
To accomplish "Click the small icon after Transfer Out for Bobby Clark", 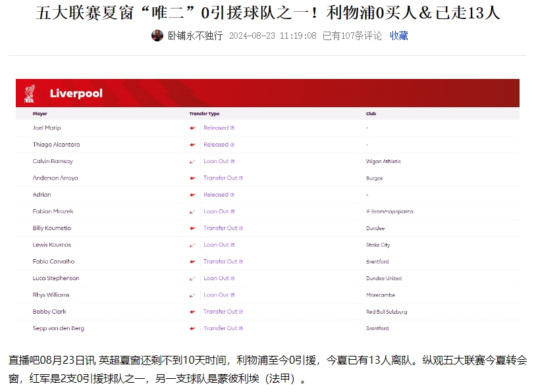I will pyautogui.click(x=241, y=312).
